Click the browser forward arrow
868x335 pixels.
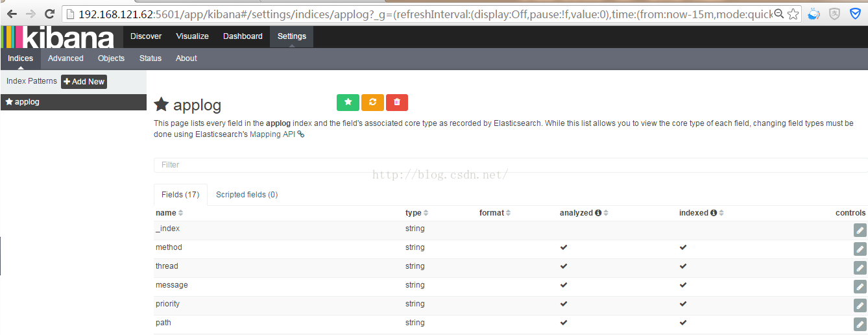click(30, 13)
